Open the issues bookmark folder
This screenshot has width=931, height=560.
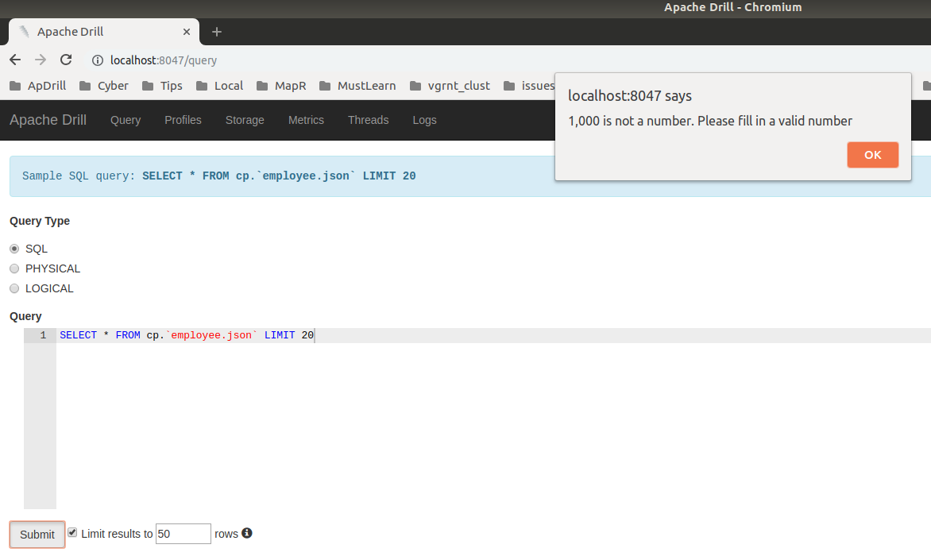coord(529,86)
